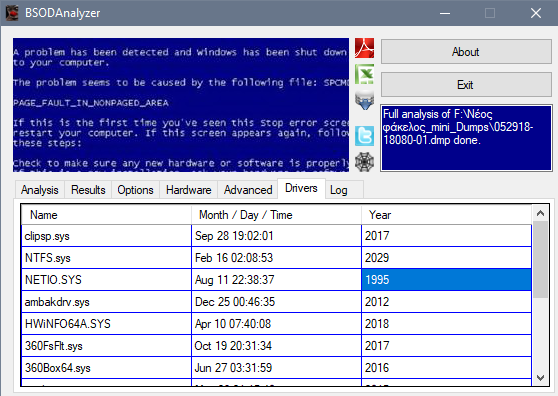
Task: Click the Oct 19 20:31:34 date cell
Action: point(276,346)
